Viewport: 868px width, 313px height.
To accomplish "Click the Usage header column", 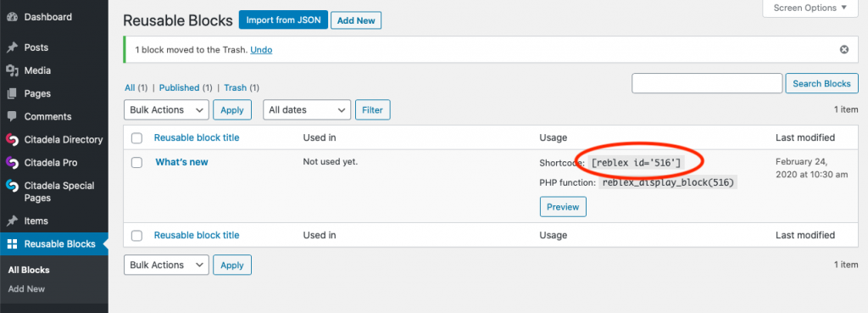I will coord(553,137).
